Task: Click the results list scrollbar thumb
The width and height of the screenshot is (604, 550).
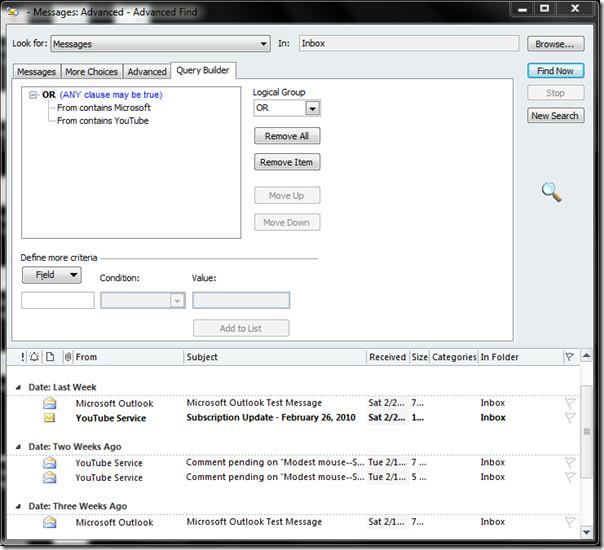Action: pos(587,431)
